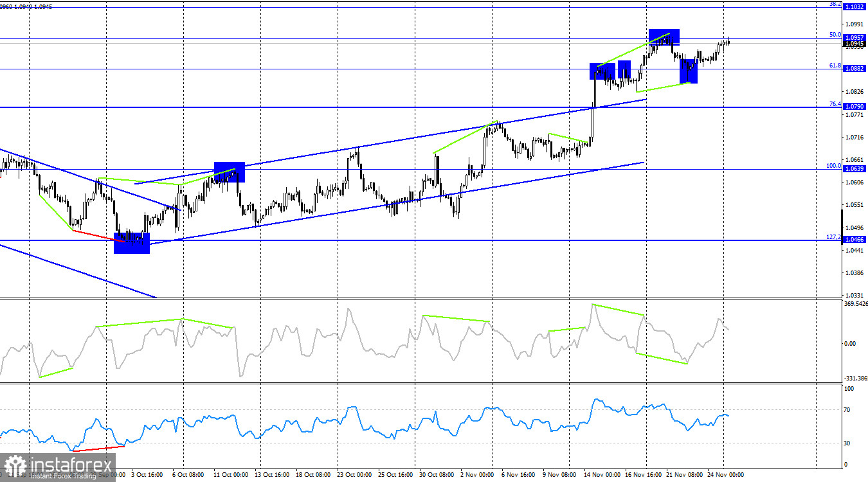
Task: Click the 6 Oct 08:00 date label
Action: tap(187, 475)
